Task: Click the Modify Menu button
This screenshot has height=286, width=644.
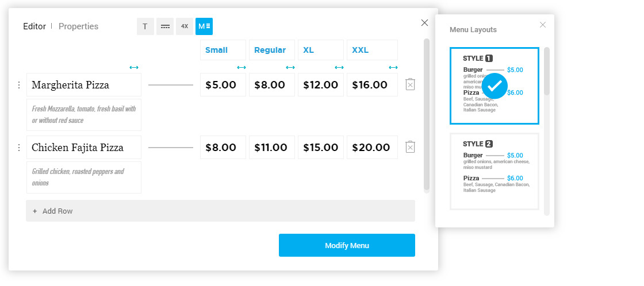Action: [347, 245]
